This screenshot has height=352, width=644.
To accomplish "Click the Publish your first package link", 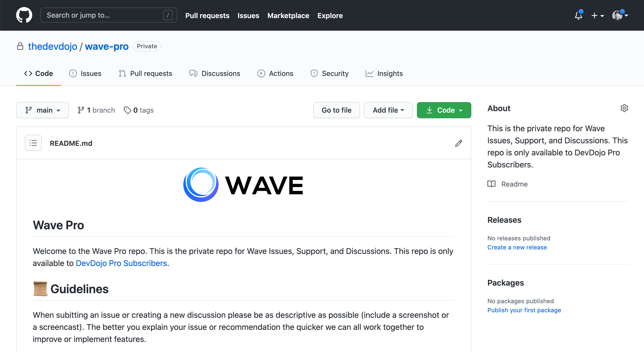I will pyautogui.click(x=524, y=310).
